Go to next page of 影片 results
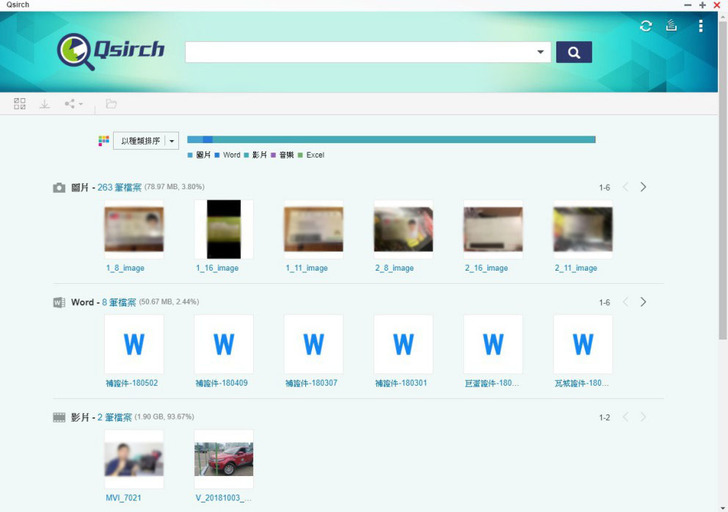 [x=643, y=417]
